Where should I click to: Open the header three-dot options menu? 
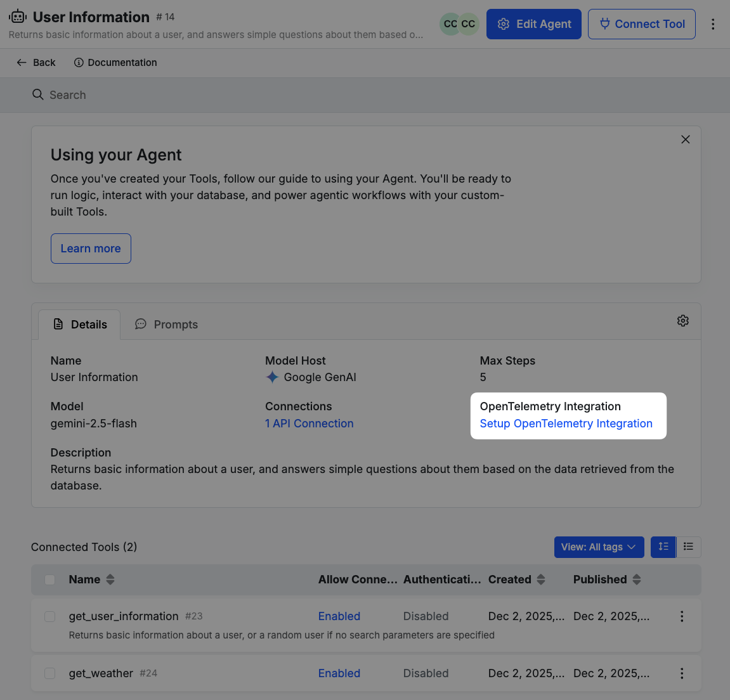pyautogui.click(x=713, y=24)
